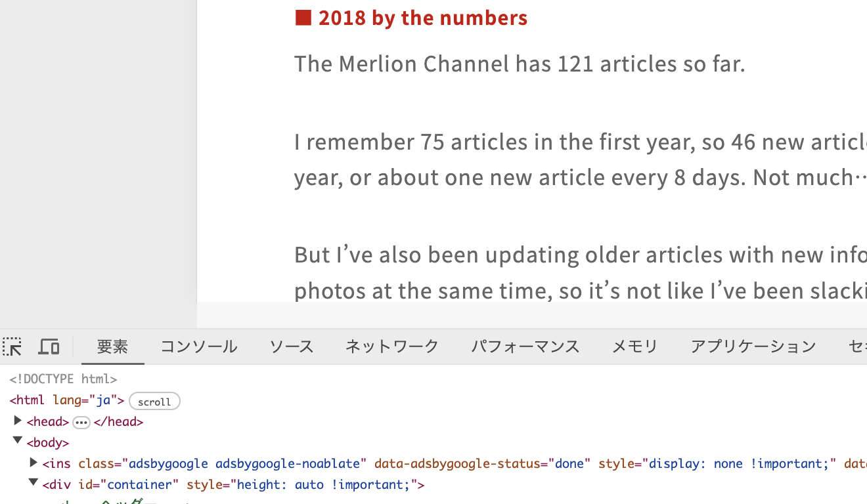867x504 pixels.
Task: Select the DOCTYPE html line
Action: tap(63, 379)
